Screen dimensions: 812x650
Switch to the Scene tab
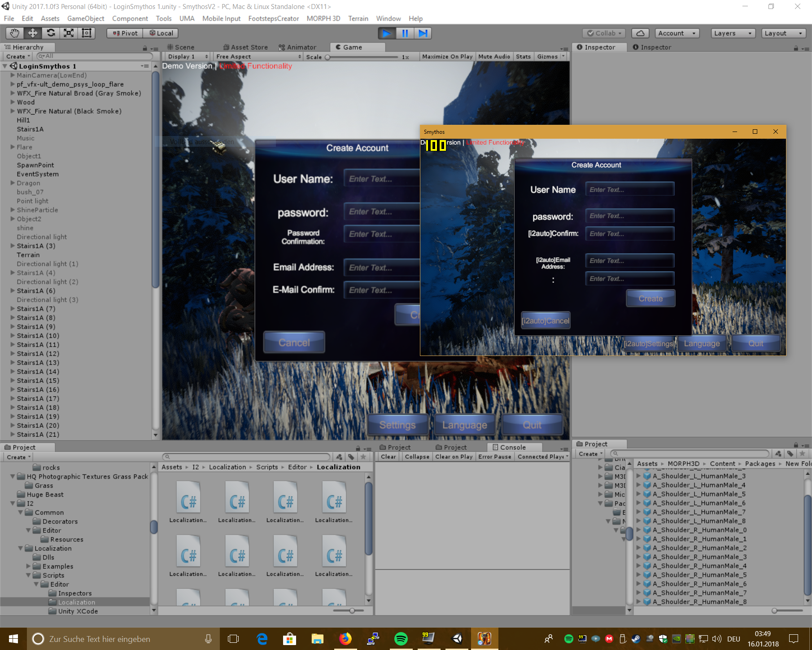coord(181,47)
